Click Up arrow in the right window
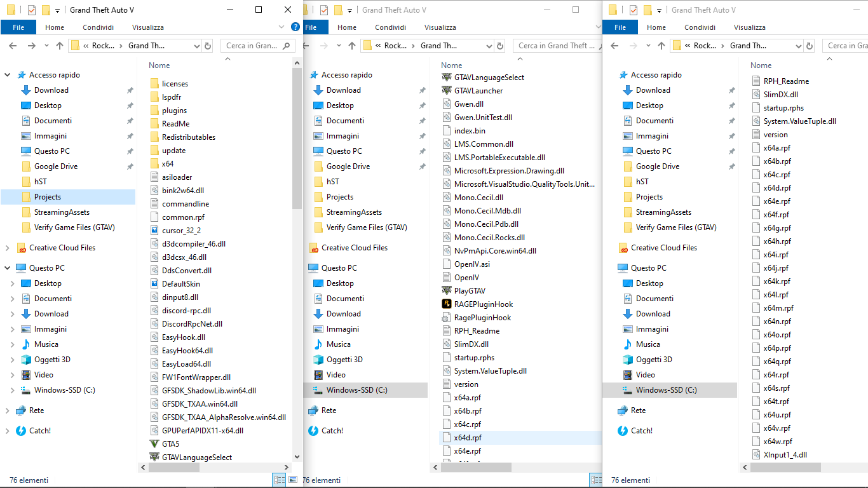This screenshot has width=868, height=488. [x=661, y=46]
